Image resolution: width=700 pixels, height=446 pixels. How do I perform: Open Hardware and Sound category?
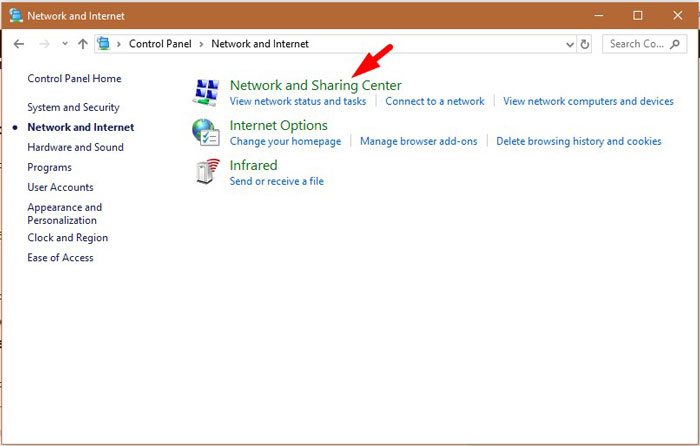click(x=75, y=147)
